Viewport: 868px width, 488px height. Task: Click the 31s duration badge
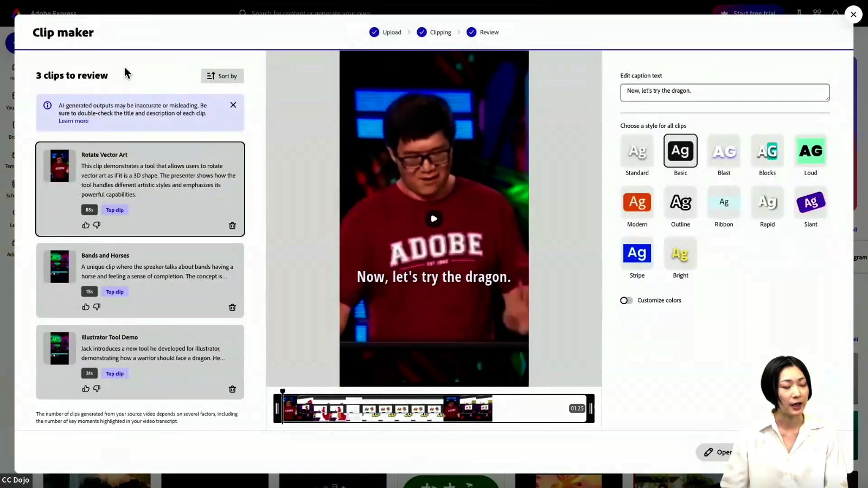click(x=90, y=374)
